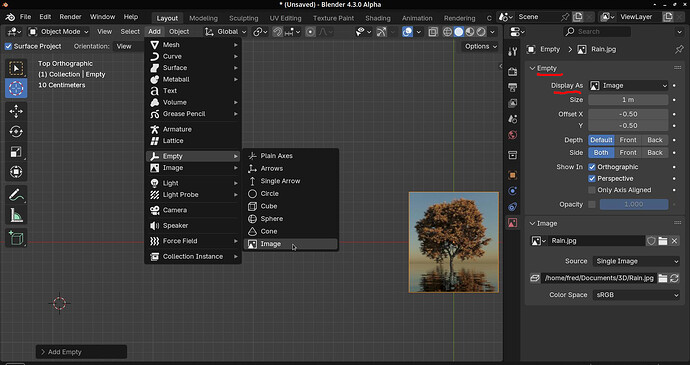This screenshot has width=690, height=365.
Task: Switch to material preview shading
Action: (470, 32)
